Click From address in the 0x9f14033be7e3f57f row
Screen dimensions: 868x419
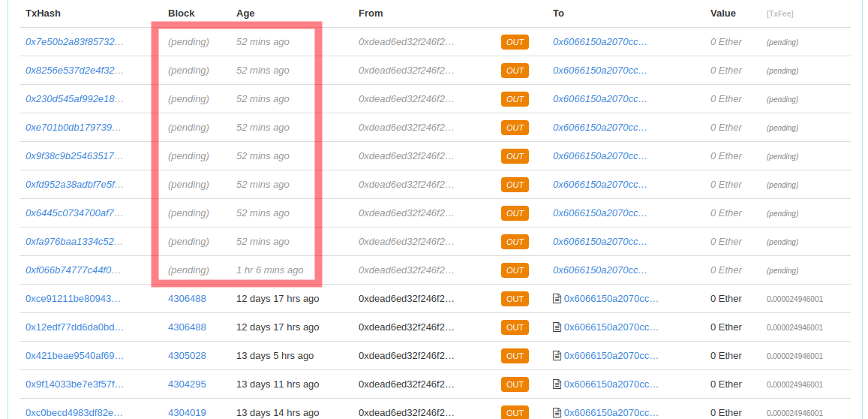pyautogui.click(x=407, y=384)
